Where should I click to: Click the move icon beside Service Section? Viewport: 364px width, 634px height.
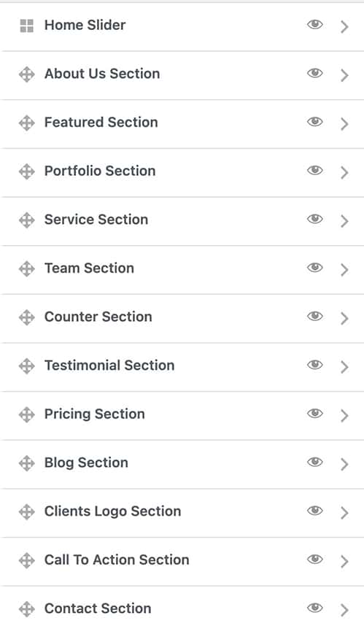(27, 220)
